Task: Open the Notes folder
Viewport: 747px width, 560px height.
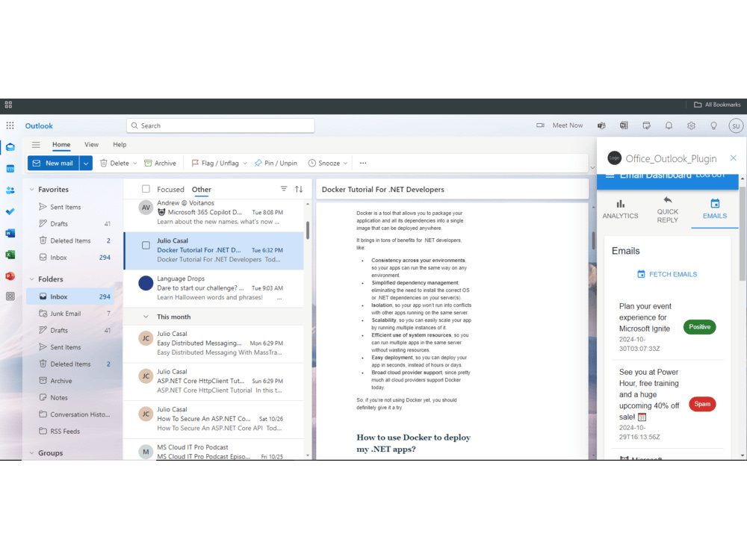Action: [70, 398]
